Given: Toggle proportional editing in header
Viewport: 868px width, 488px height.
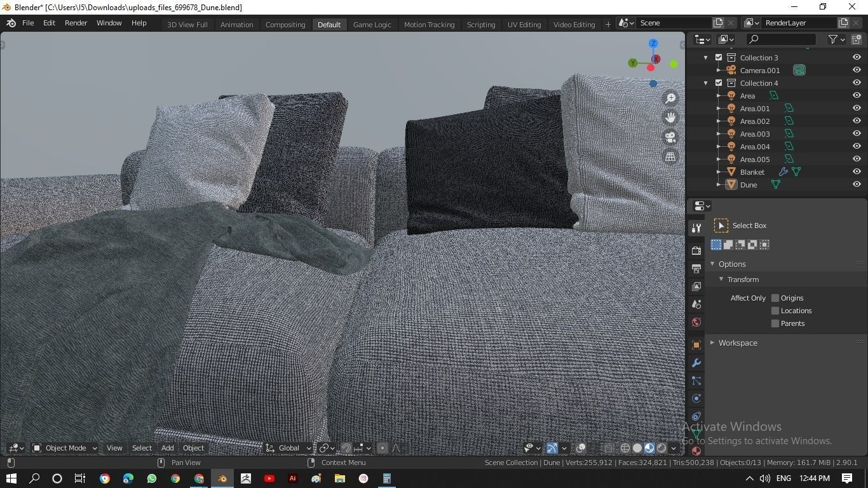Looking at the screenshot, I should click(383, 448).
